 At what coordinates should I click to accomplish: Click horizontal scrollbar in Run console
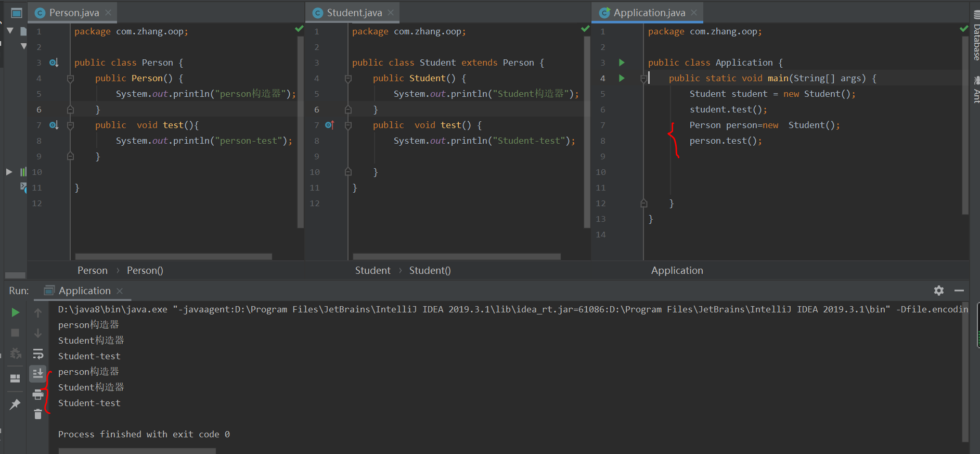[137, 451]
